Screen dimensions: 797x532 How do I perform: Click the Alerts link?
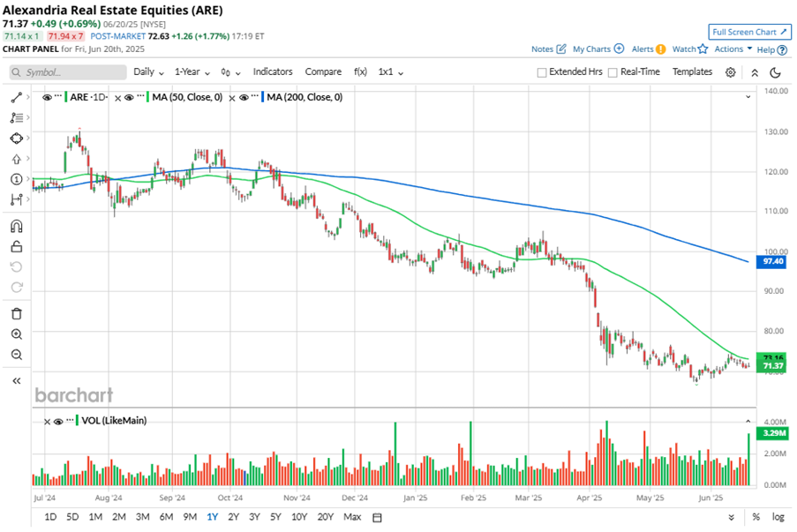[643, 49]
